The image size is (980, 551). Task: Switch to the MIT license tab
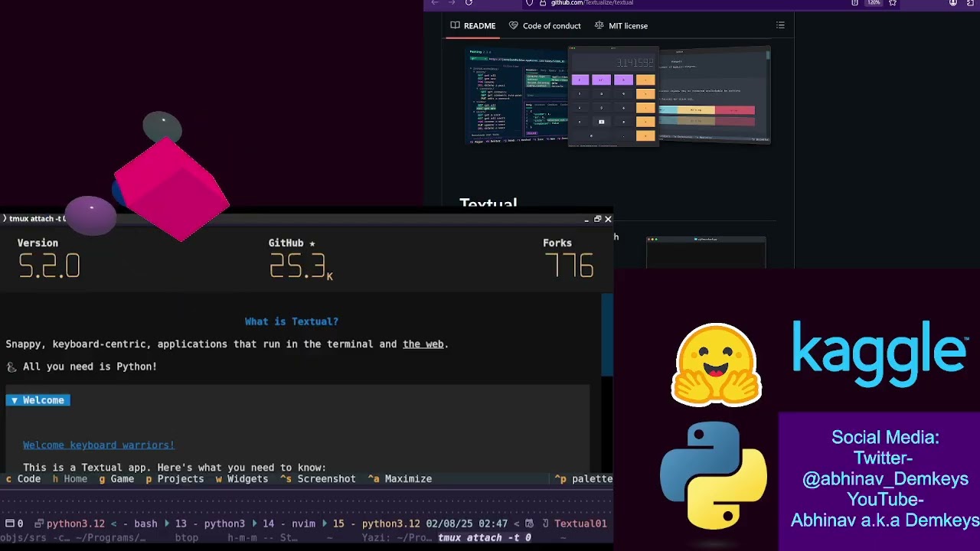pyautogui.click(x=621, y=25)
